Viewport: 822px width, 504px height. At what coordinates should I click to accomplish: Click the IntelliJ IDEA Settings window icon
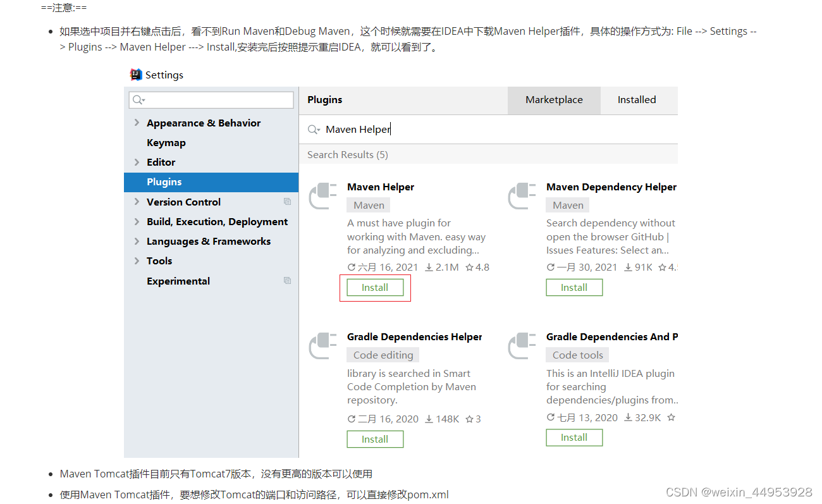(136, 75)
